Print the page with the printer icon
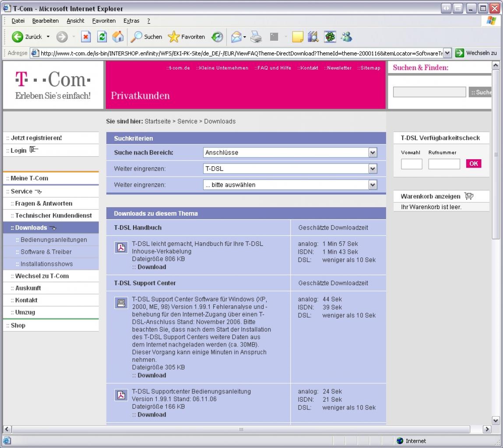 (x=256, y=37)
